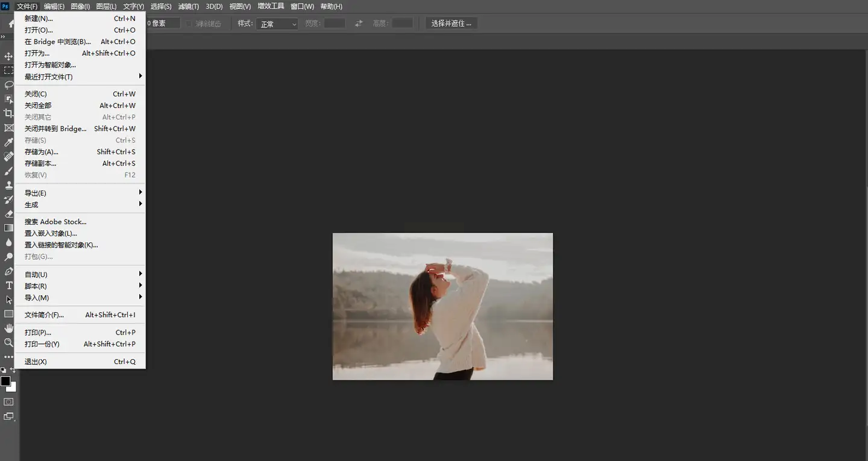
Task: Click the woman photo on canvas
Action: (x=442, y=306)
